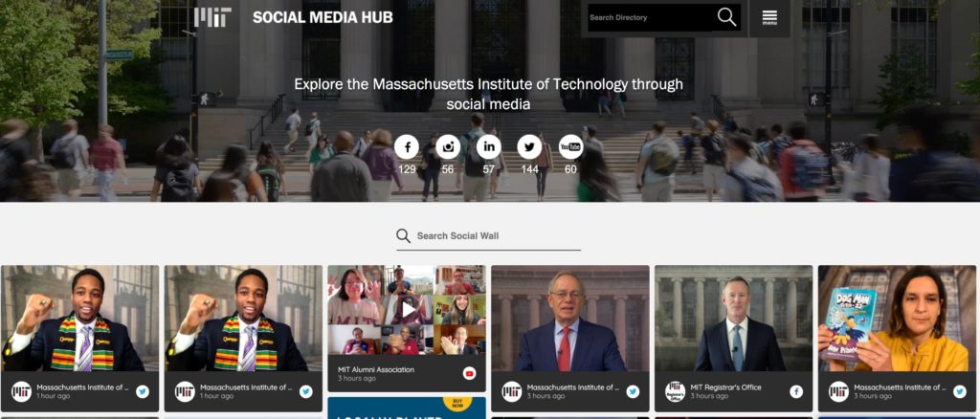Viewport: 980px width, 419px height.
Task: Click YouTube badge on Alumni Association card
Action: coord(469,373)
